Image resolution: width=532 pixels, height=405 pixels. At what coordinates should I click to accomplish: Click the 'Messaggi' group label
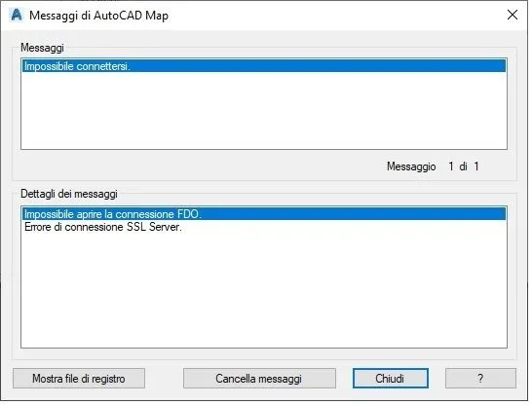pos(43,48)
